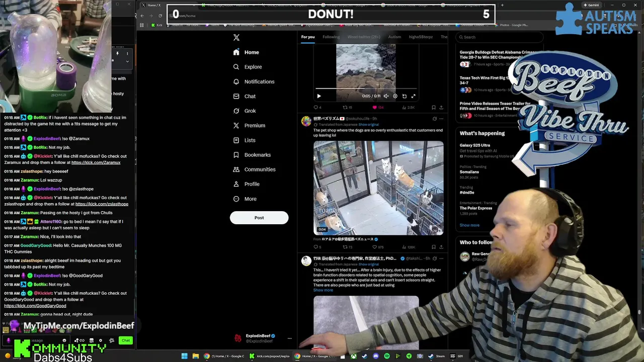Open kick.com/Zaramux link in chat
This screenshot has height=362, width=644.
tap(96, 162)
